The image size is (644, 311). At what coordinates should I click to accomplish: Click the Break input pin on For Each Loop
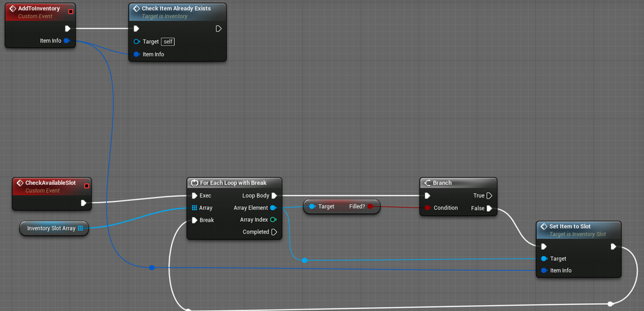pos(195,220)
